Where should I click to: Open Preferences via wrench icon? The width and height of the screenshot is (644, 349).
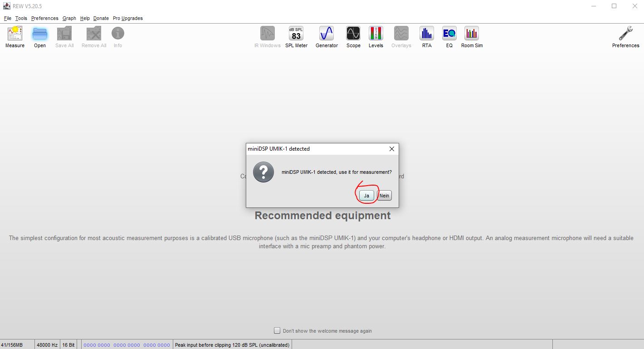(x=626, y=37)
